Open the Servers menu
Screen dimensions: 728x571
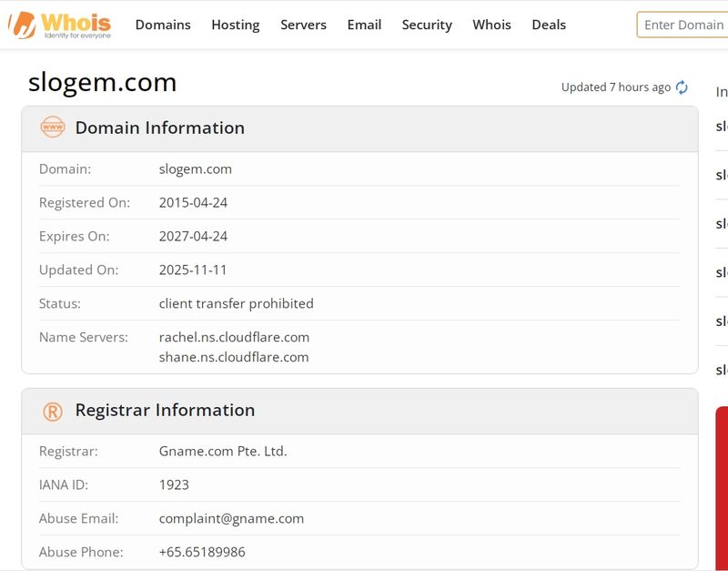(303, 25)
